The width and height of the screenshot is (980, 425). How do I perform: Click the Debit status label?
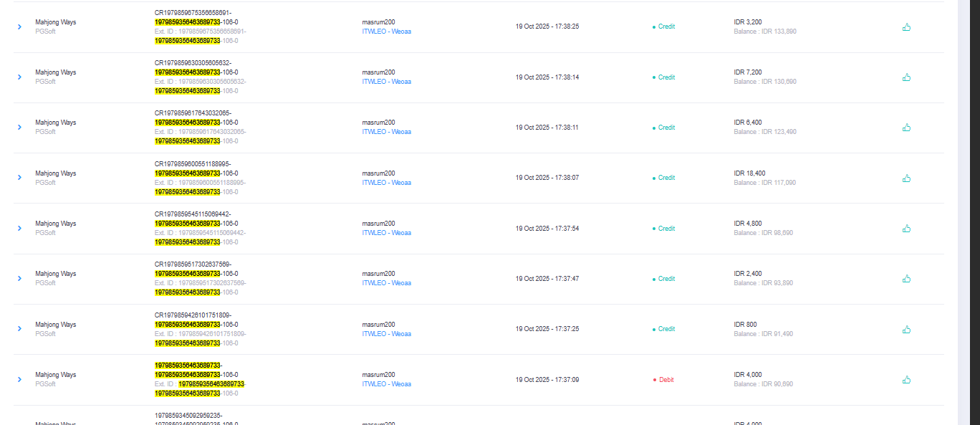pos(663,380)
